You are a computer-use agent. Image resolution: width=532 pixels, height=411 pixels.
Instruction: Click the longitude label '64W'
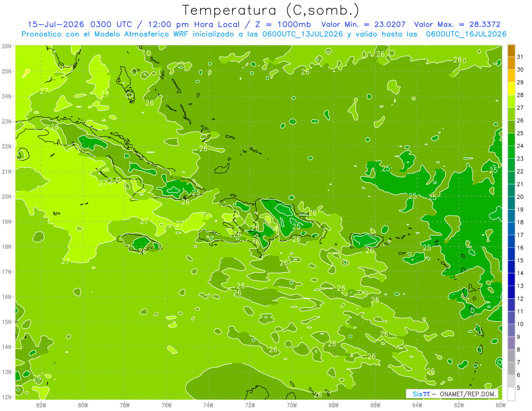[x=417, y=405]
